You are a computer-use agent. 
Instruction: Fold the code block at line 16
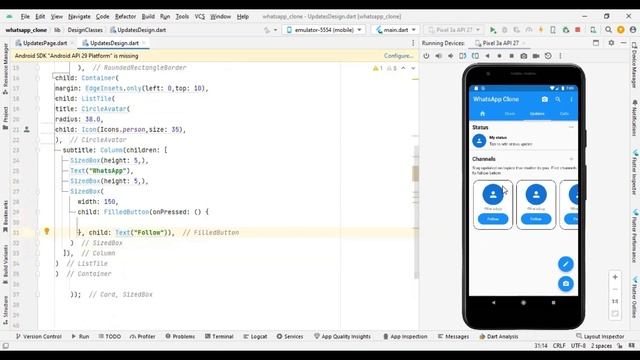(x=38, y=78)
